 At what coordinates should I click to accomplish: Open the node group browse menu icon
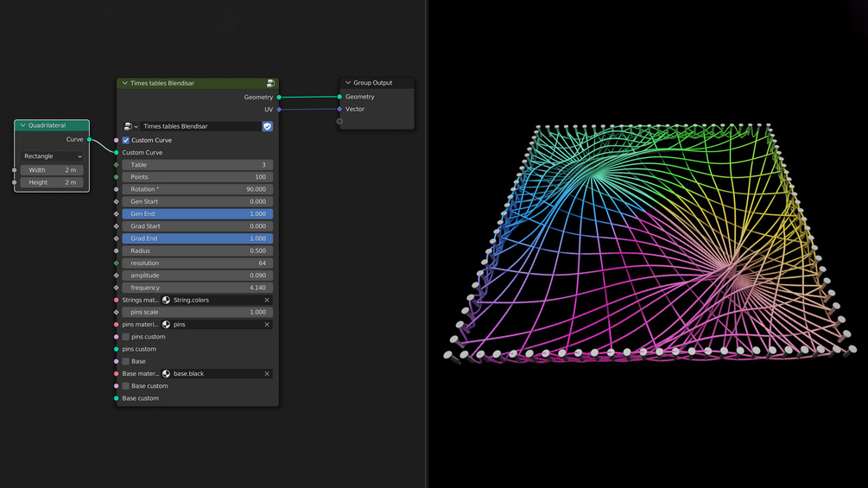(x=130, y=126)
